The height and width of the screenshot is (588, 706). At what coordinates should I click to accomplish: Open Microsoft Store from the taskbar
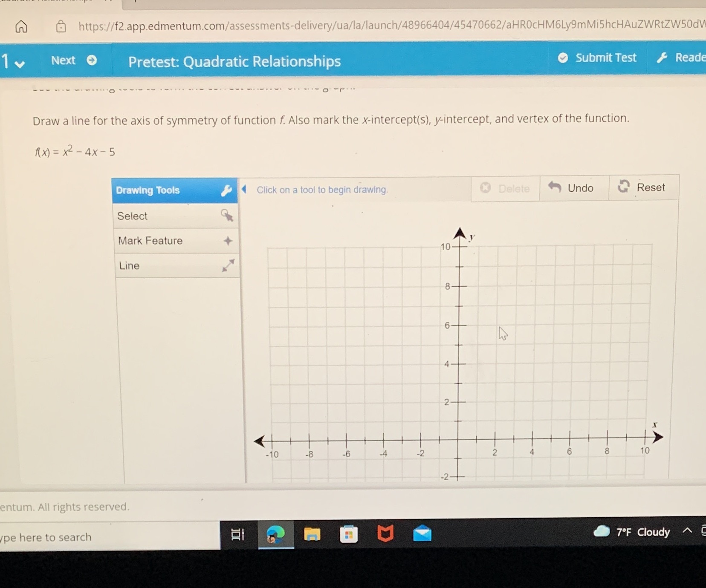point(348,534)
